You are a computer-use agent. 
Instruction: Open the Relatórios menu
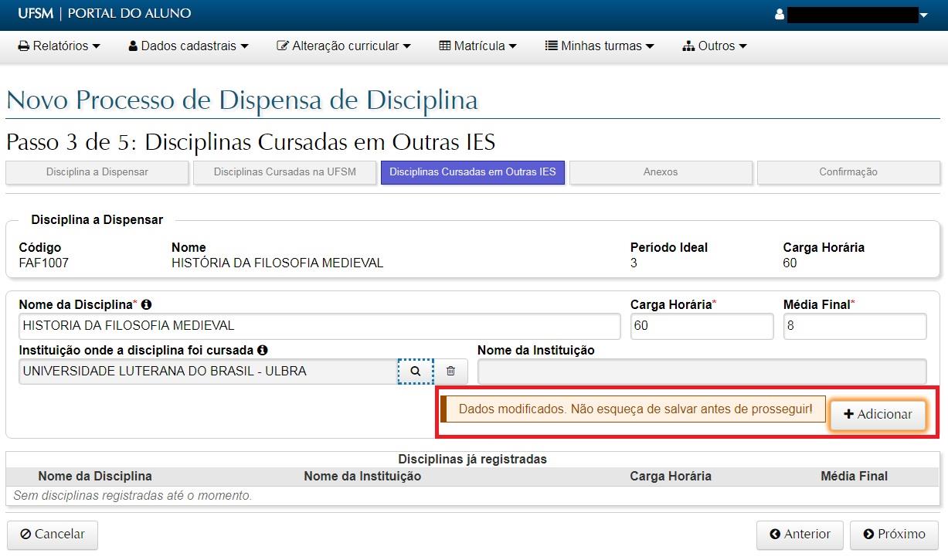pos(59,46)
